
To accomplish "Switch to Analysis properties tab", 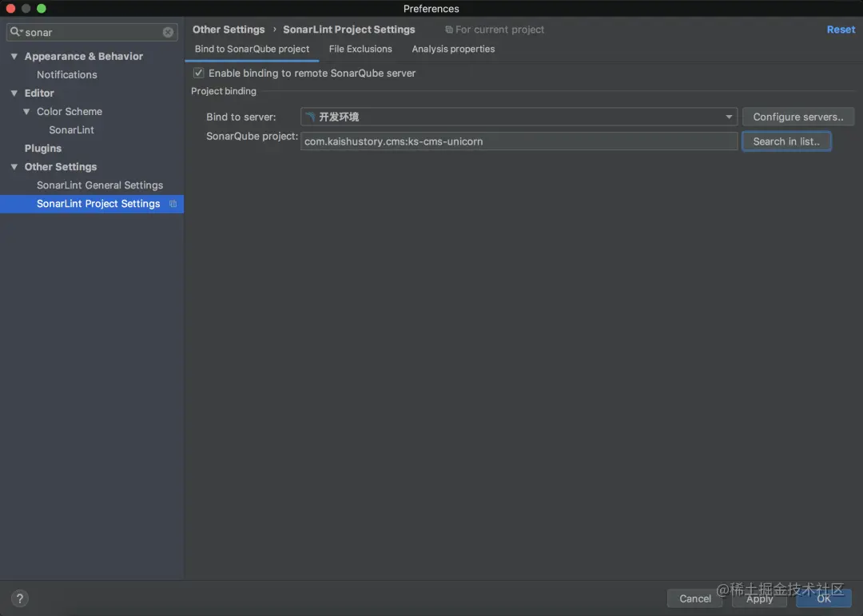I will click(453, 49).
